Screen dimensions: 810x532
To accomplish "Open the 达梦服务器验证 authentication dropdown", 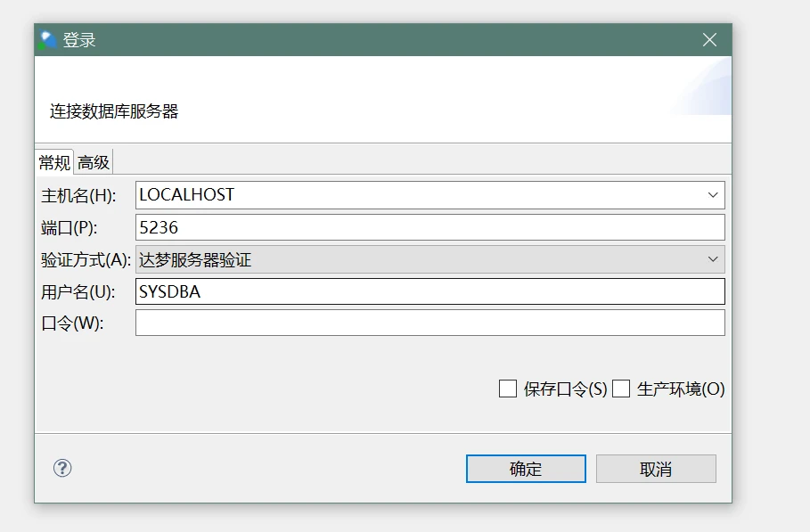I will [x=430, y=259].
